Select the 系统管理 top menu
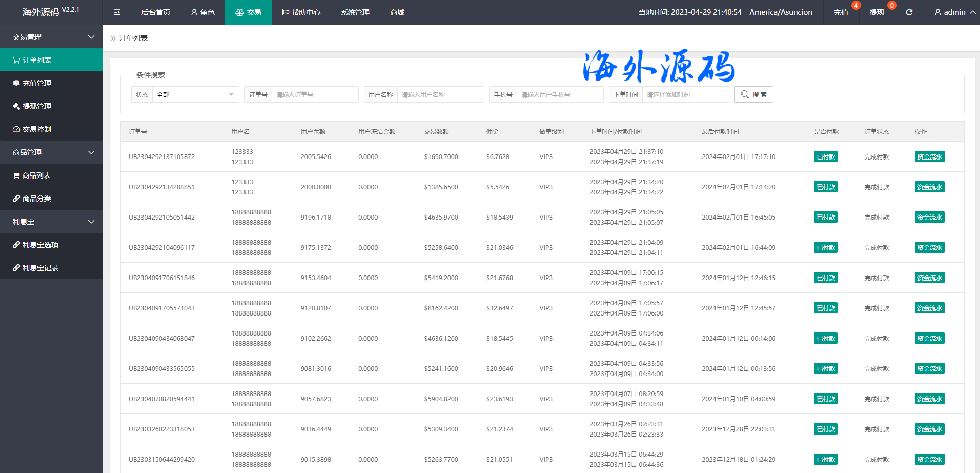Image resolution: width=980 pixels, height=473 pixels. pyautogui.click(x=355, y=12)
